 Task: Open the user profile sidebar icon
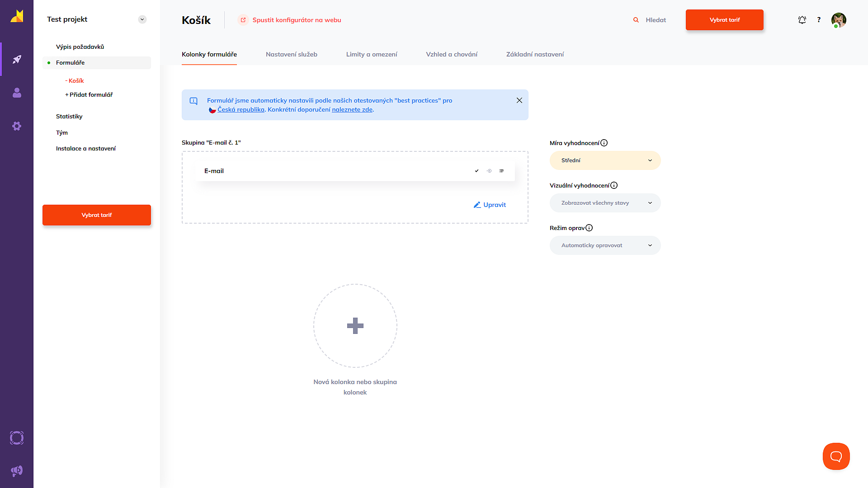point(17,93)
